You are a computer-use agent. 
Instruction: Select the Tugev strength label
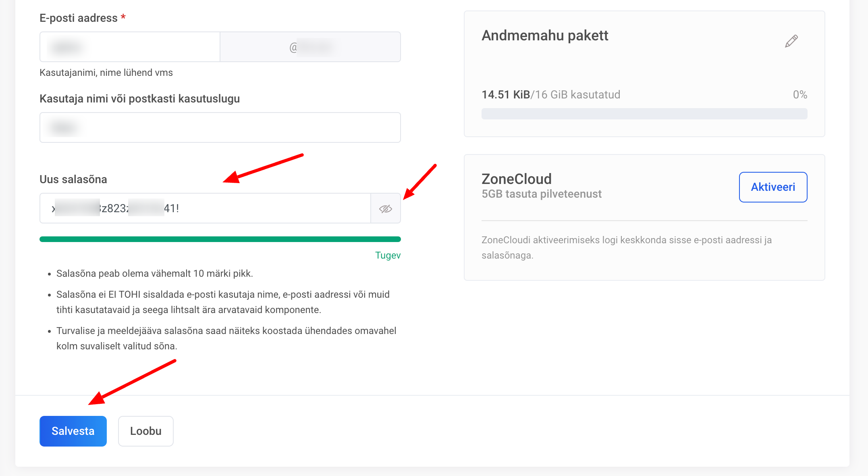tap(388, 255)
